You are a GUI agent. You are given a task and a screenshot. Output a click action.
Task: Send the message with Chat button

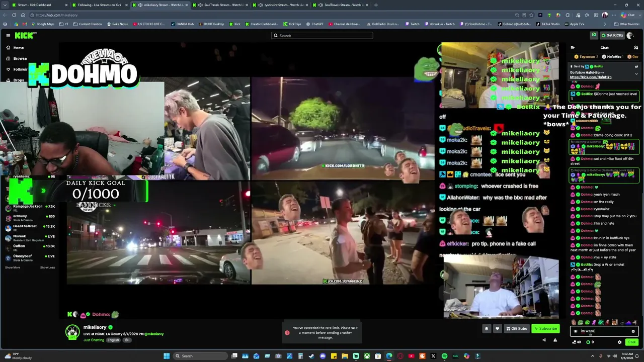(631, 342)
